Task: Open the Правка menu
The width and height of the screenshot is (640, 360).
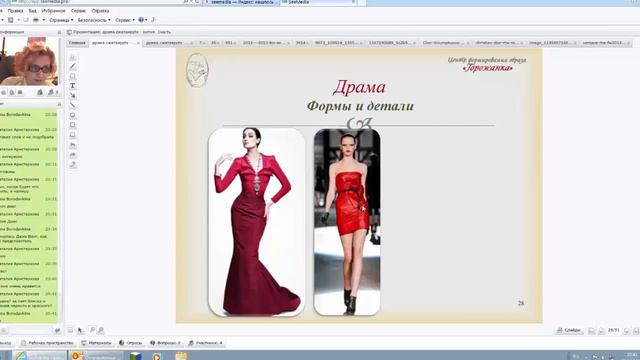Action: [x=16, y=11]
